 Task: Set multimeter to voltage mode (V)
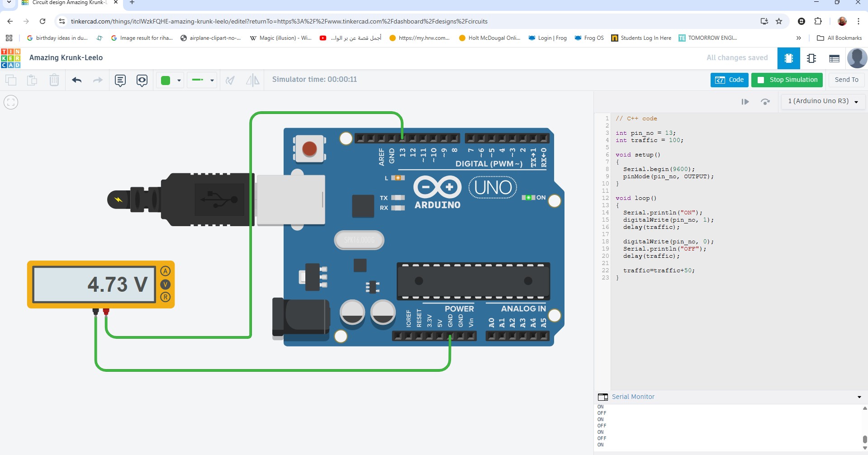[x=166, y=284]
